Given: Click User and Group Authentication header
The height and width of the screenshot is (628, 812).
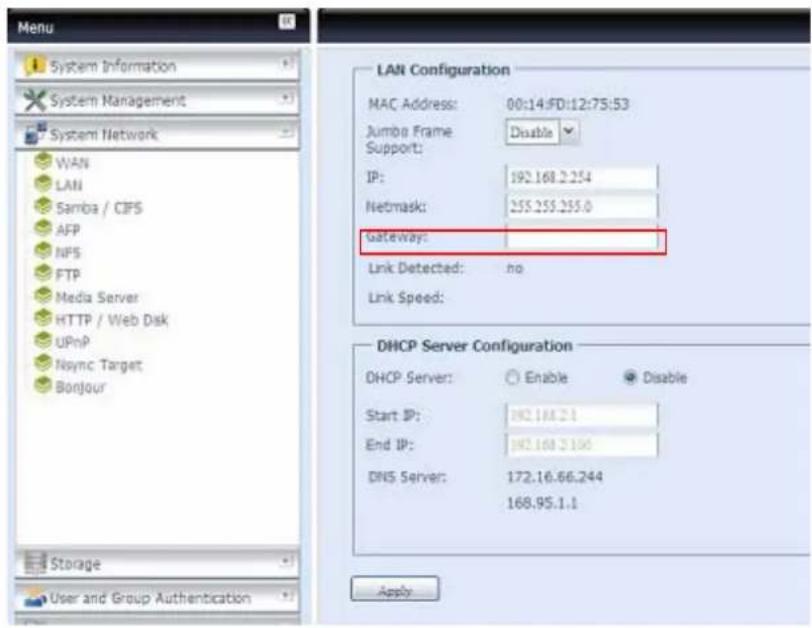Looking at the screenshot, I should 157,598.
